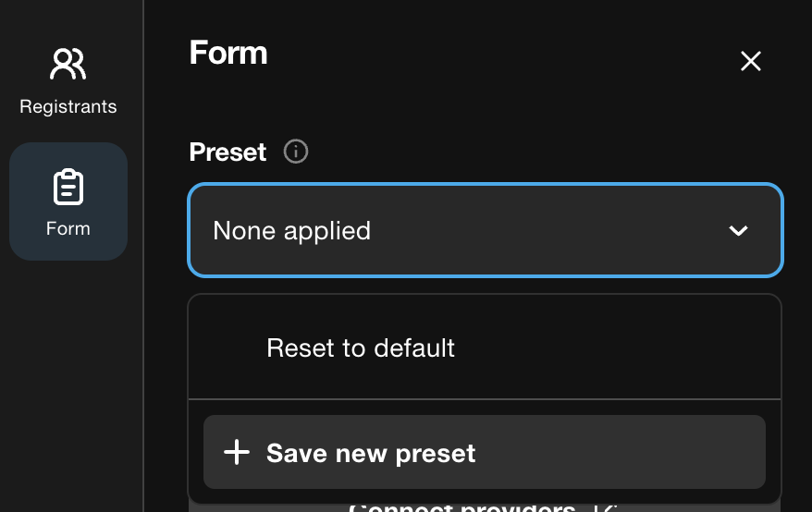Click the Form panel title

point(228,53)
